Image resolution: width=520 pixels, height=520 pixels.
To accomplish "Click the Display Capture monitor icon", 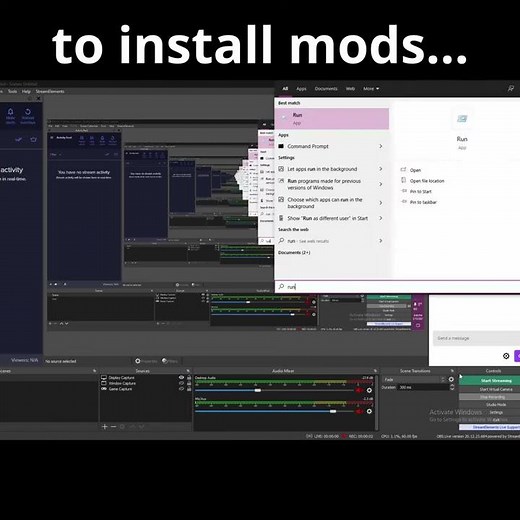I will point(104,378).
